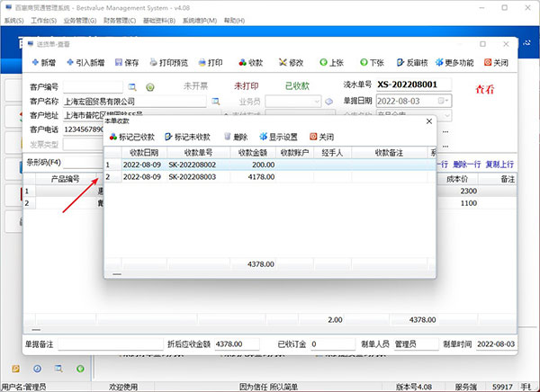Click the 收款日期 column header
The height and width of the screenshot is (392, 540).
(x=144, y=153)
